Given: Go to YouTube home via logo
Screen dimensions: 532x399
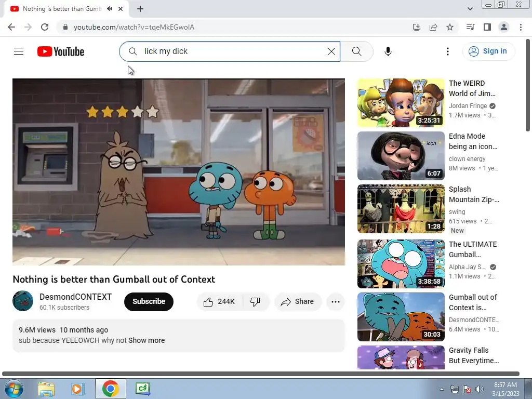Looking at the screenshot, I should pos(61,51).
